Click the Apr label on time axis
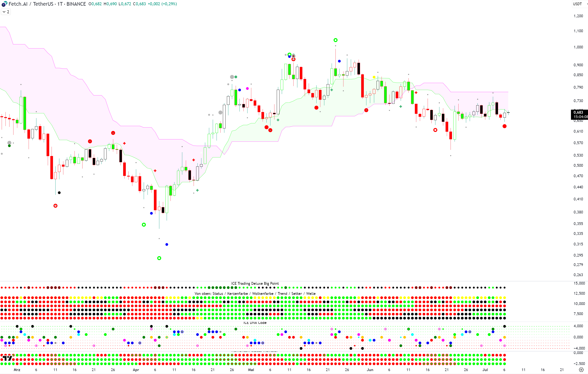Viewport: 588px width, 374px height. (x=136, y=370)
